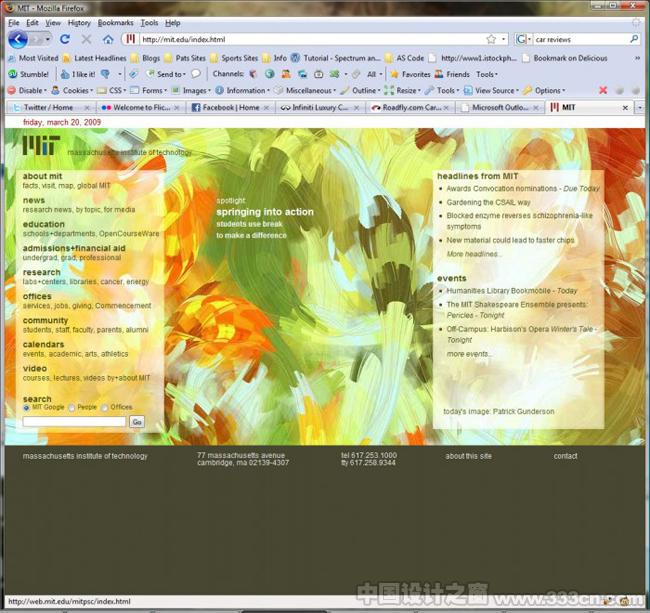Click Bookmark on Delicious bookmarklet
650x613 pixels.
pos(565,58)
